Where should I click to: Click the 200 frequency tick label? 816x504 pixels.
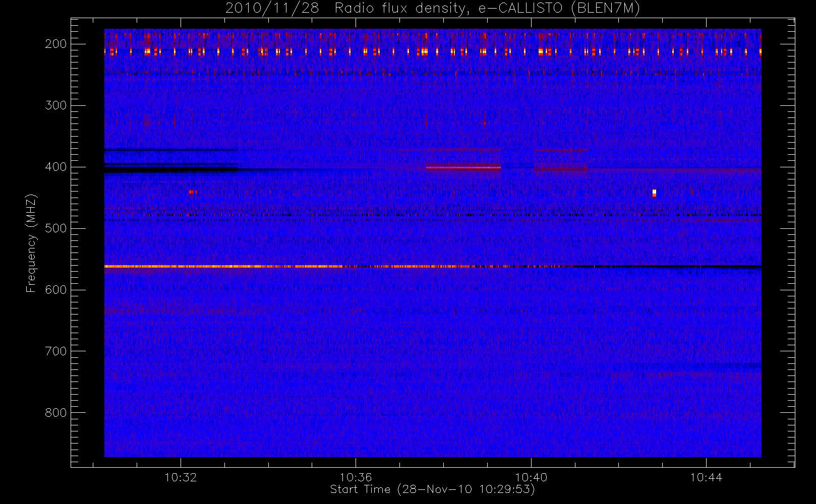tap(56, 44)
